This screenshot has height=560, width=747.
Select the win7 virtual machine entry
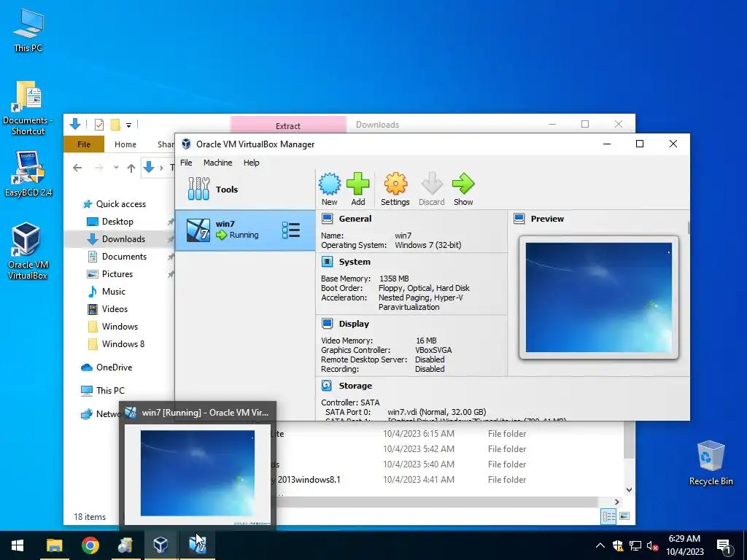point(245,230)
